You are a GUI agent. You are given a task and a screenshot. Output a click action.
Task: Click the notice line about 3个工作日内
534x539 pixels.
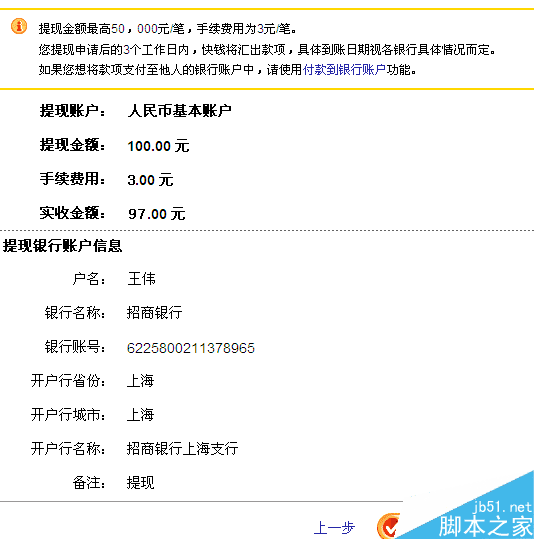(x=267, y=50)
